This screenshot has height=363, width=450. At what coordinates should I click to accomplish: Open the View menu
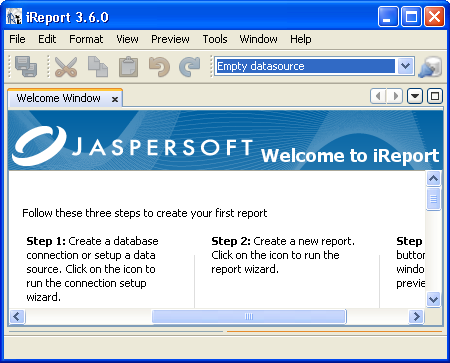127,39
